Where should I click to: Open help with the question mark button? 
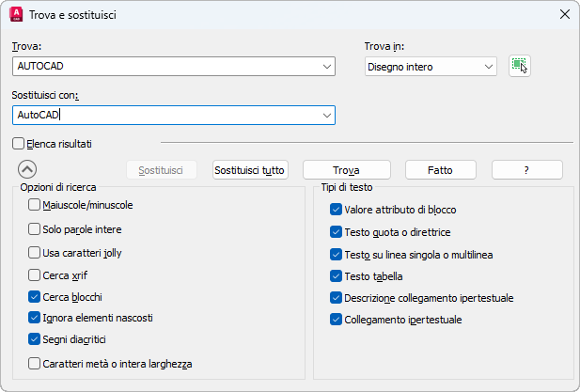coord(526,170)
